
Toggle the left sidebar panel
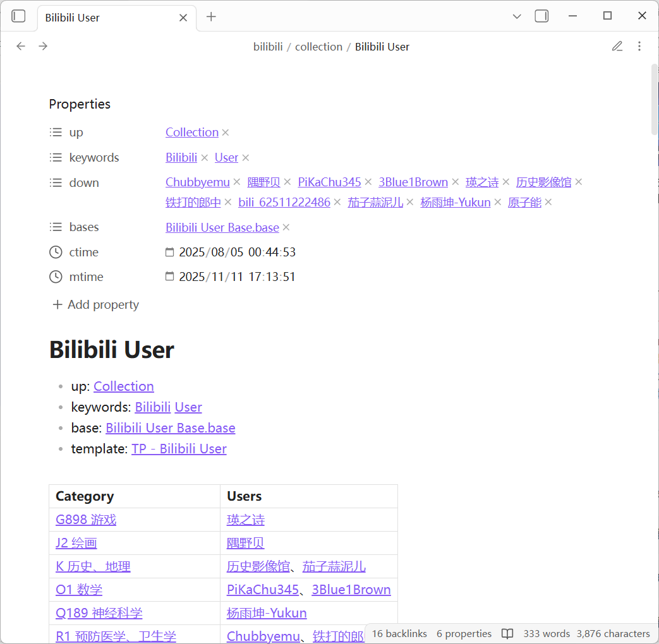tap(19, 16)
